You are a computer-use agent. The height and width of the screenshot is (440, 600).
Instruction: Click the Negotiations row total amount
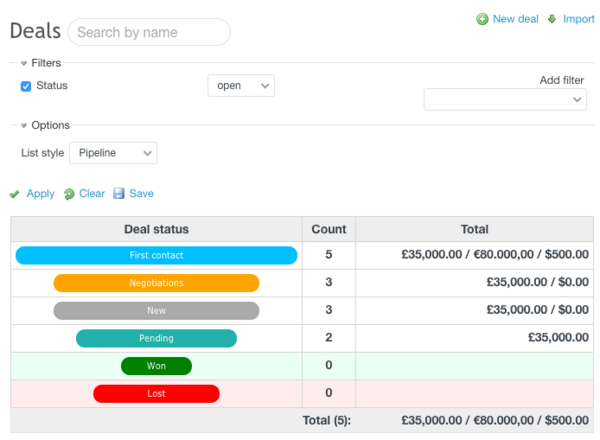(x=538, y=282)
